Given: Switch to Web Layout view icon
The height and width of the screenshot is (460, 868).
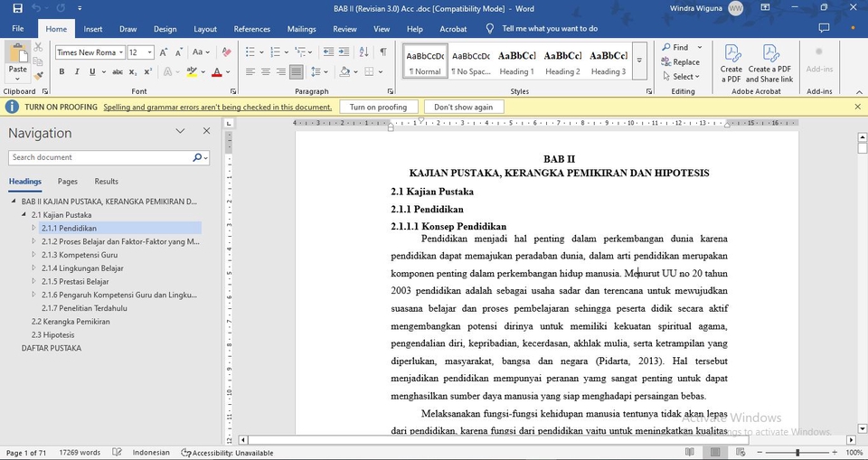Looking at the screenshot, I should pyautogui.click(x=741, y=452).
